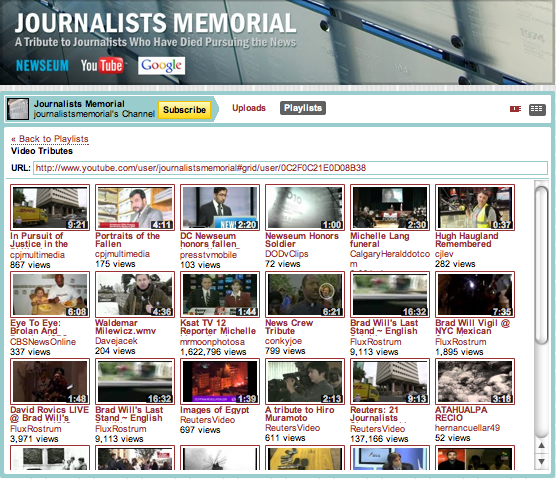Click Michelle Lang funeral title link
The width and height of the screenshot is (556, 479).
[x=380, y=240]
